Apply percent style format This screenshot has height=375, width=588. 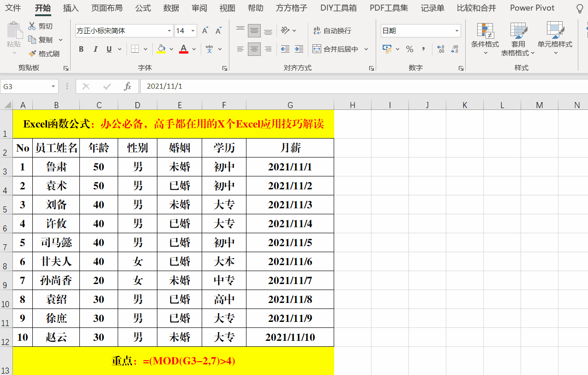point(409,49)
